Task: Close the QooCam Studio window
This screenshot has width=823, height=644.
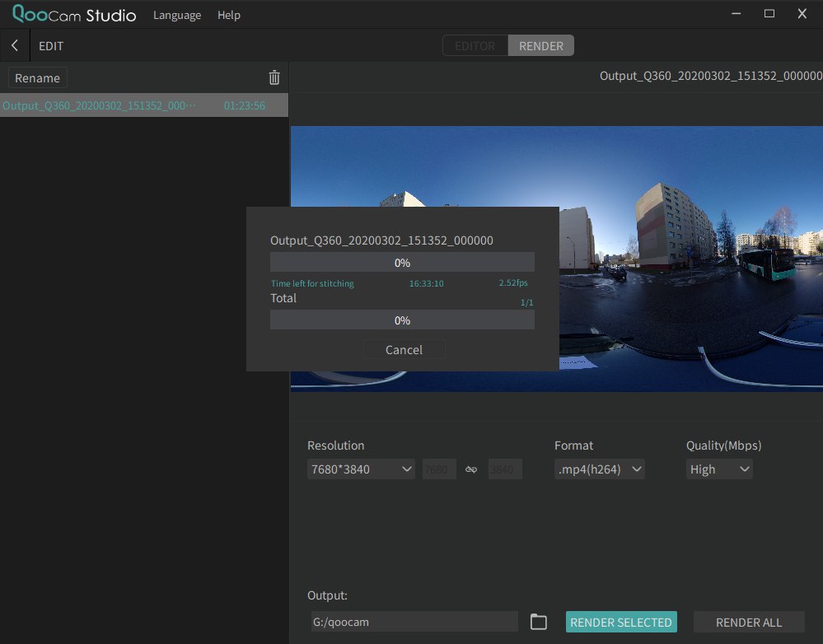Action: click(x=802, y=14)
